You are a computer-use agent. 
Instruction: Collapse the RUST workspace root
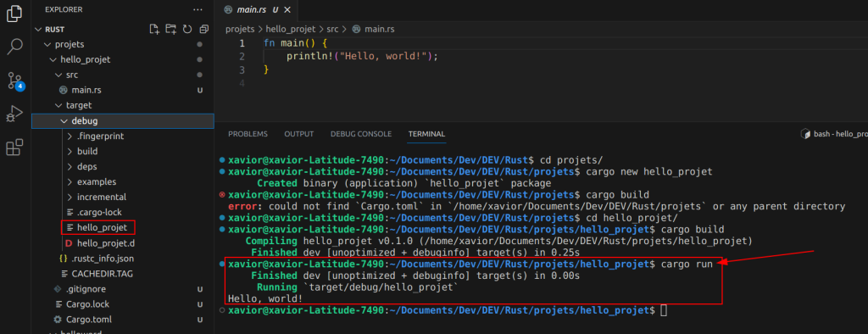click(x=38, y=30)
